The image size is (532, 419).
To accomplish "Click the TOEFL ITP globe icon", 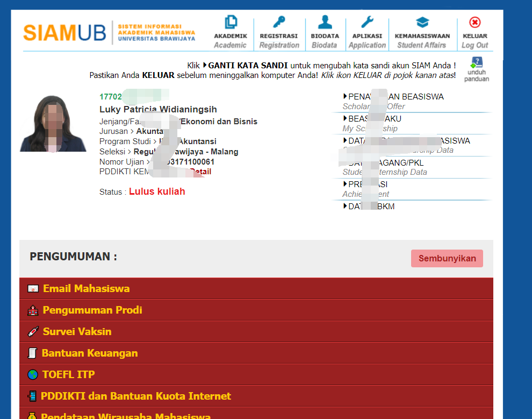I will (x=33, y=374).
